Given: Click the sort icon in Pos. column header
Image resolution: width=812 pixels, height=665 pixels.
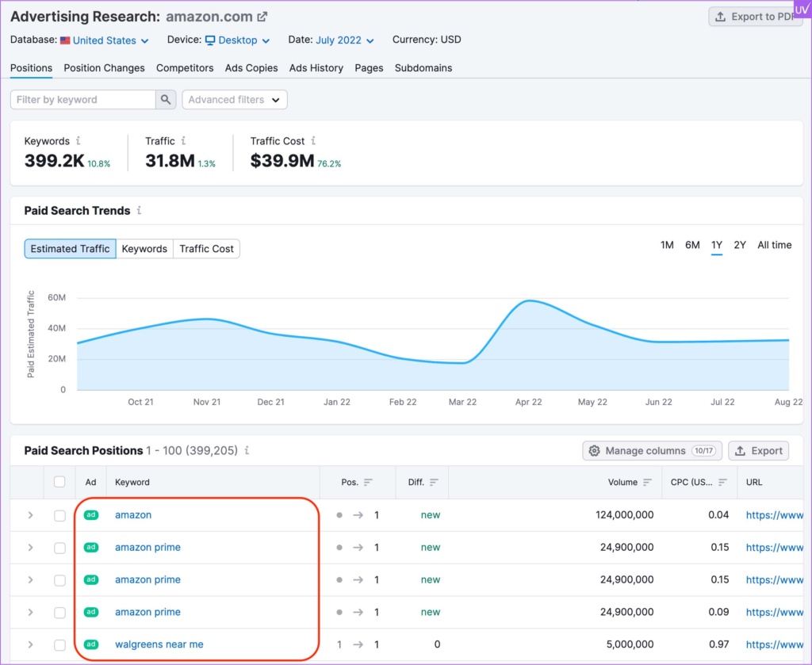Looking at the screenshot, I should coord(369,482).
